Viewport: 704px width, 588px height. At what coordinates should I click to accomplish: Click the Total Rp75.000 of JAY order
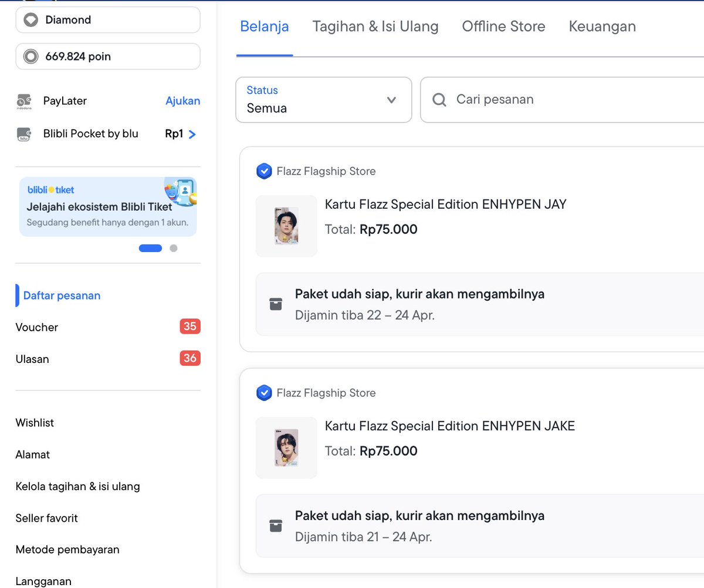(x=371, y=229)
